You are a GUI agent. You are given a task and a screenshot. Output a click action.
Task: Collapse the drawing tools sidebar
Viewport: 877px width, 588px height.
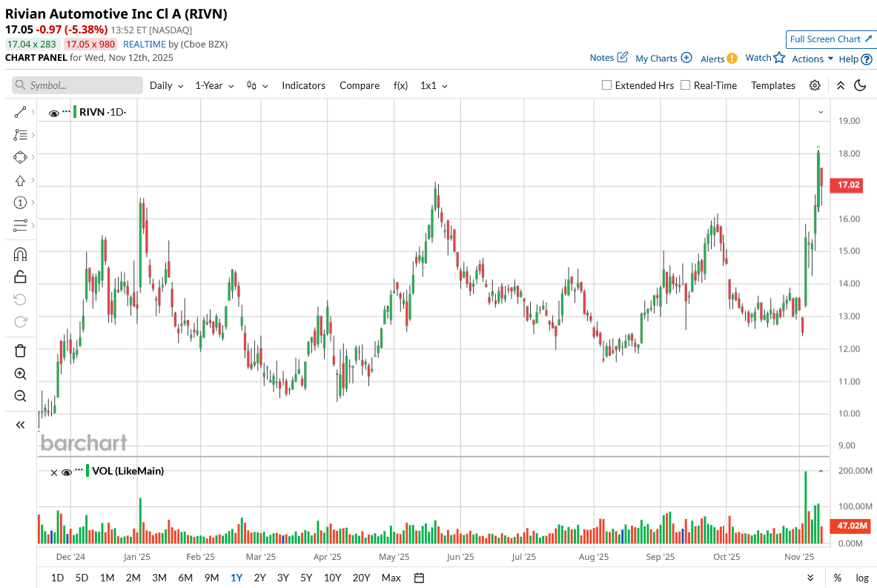coord(20,425)
